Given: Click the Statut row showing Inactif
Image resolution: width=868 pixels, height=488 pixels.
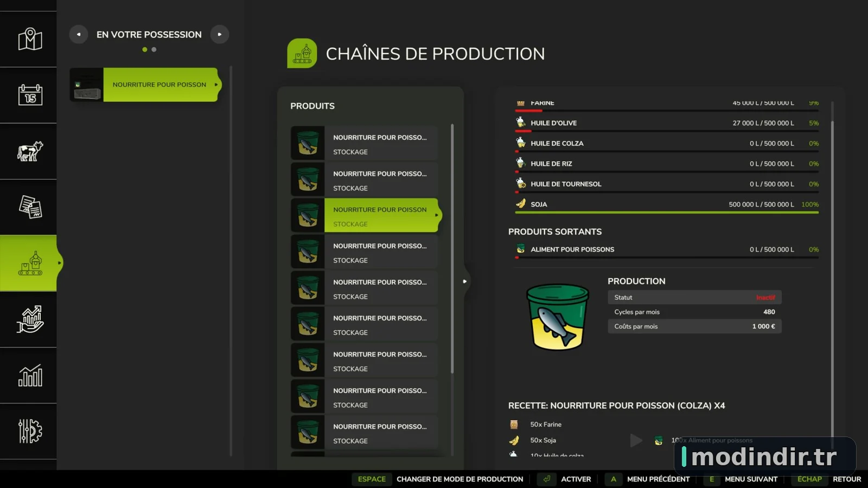Looking at the screenshot, I should [x=694, y=297].
